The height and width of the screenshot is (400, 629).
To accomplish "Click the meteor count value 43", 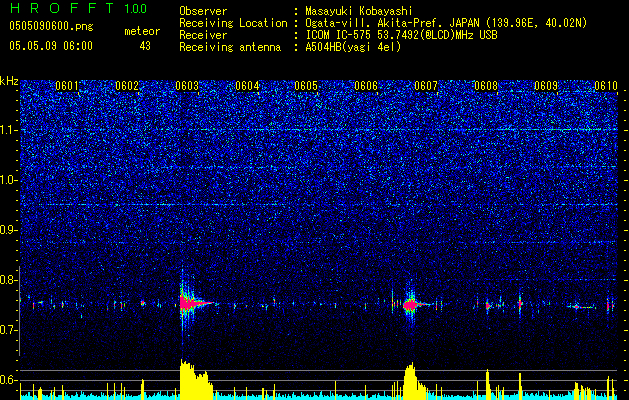I will (145, 46).
